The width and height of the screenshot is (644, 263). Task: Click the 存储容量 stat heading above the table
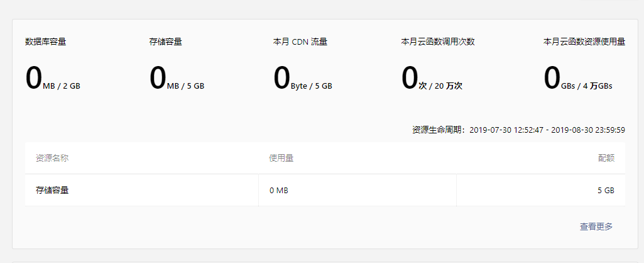pyautogui.click(x=166, y=42)
